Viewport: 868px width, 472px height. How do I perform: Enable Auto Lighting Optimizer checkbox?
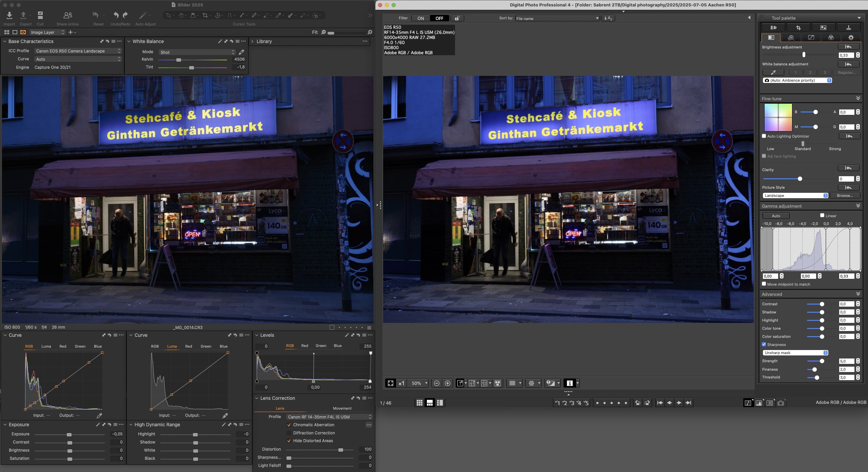click(764, 136)
